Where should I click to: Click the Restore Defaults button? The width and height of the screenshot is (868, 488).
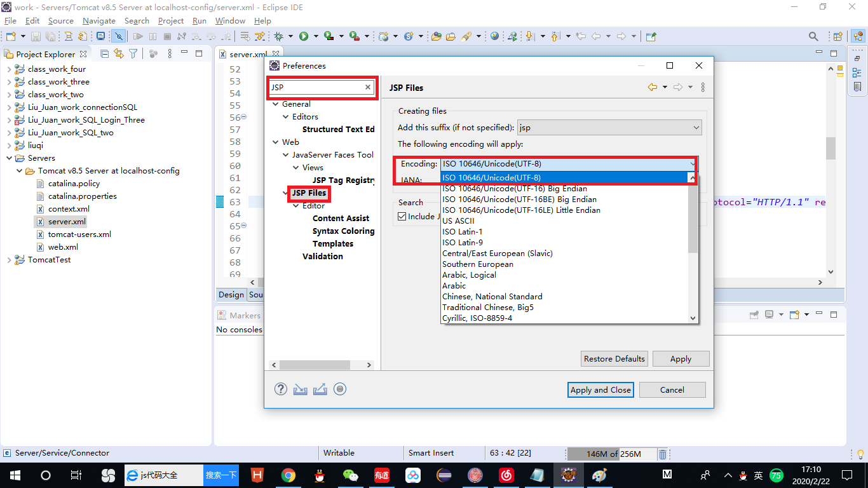(614, 359)
